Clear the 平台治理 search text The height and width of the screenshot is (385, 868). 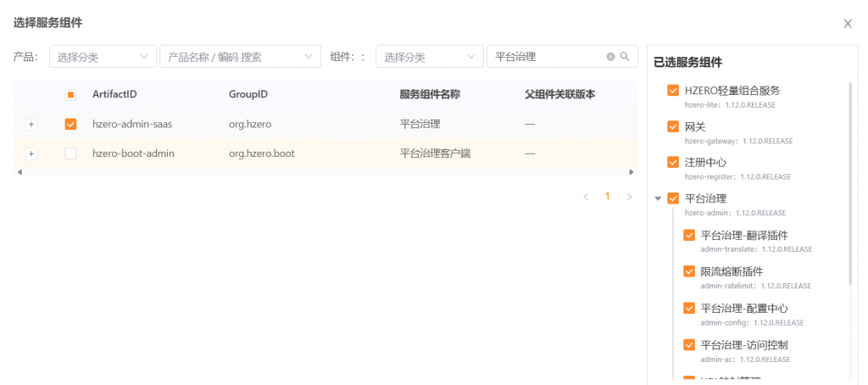click(610, 57)
